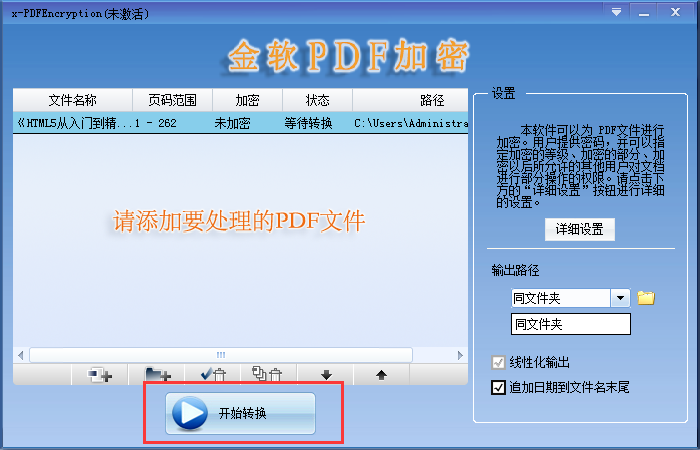This screenshot has height=450, width=700.
Task: Toggle 线性化输出 checkbox
Action: click(498, 362)
